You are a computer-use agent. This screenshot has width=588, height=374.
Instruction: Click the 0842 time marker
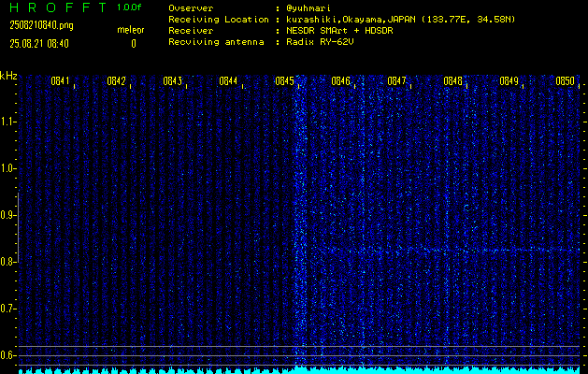(x=116, y=81)
